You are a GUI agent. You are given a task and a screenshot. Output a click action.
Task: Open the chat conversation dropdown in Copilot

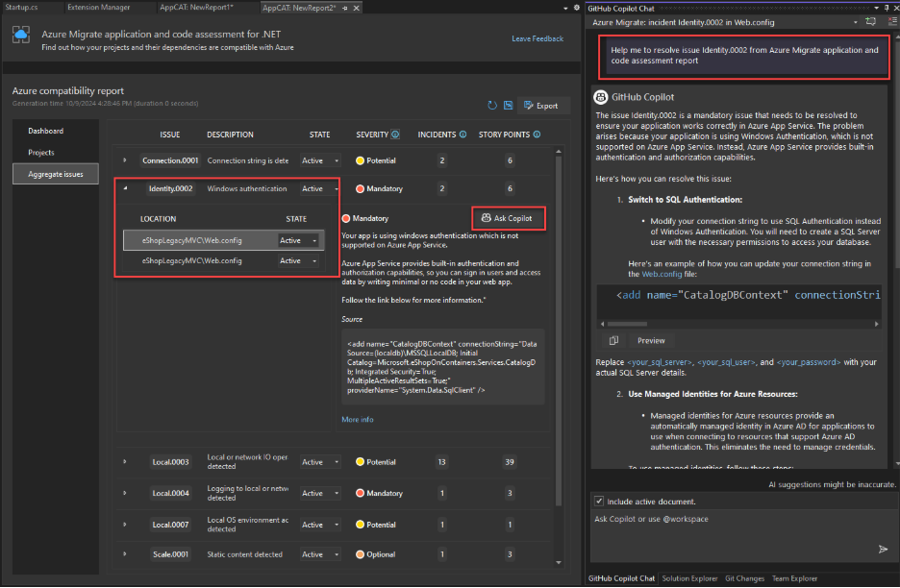[x=855, y=21]
